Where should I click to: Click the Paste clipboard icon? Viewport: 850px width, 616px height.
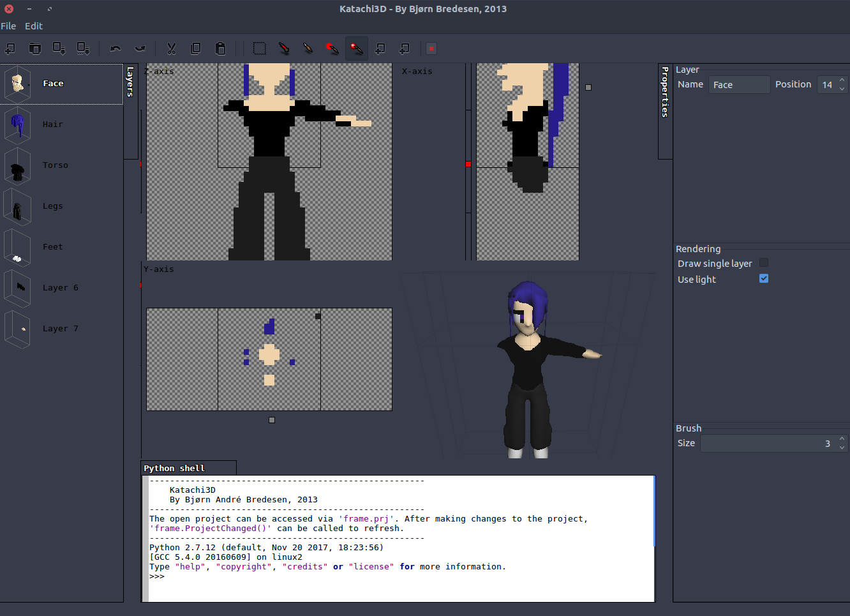tap(220, 49)
